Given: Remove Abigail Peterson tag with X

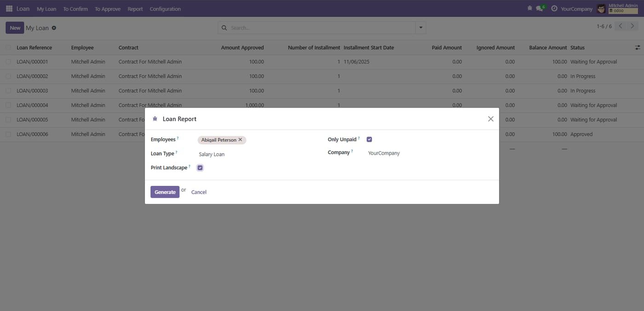Looking at the screenshot, I should pos(240,140).
